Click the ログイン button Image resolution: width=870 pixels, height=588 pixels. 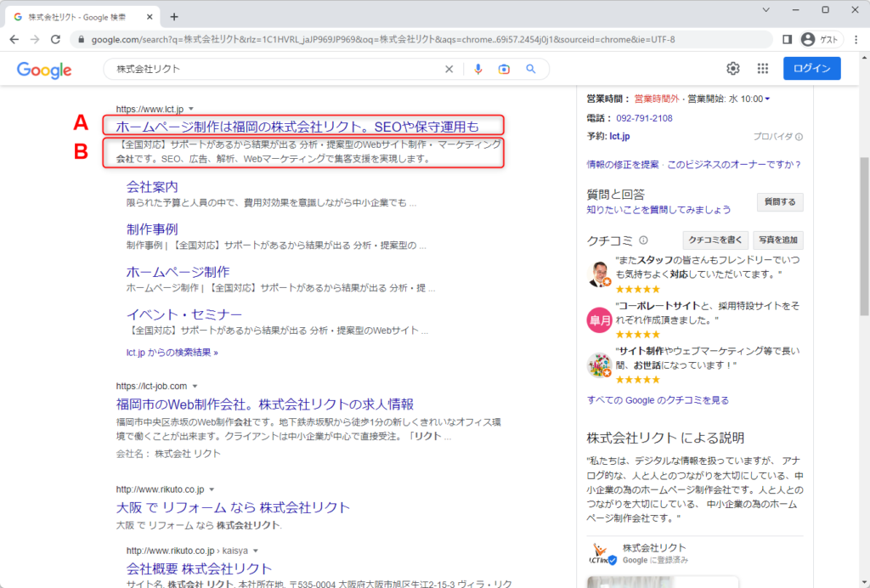click(x=811, y=68)
